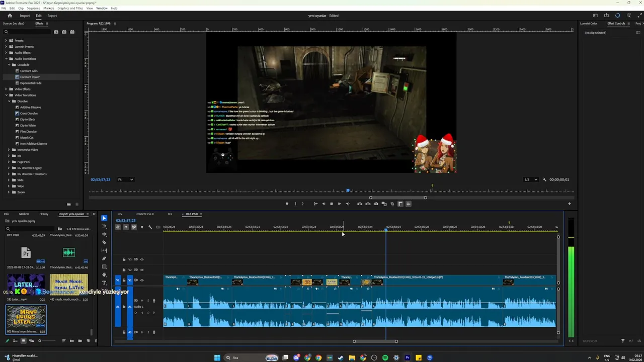Mute the A1 audio track
644x362 pixels.
click(x=142, y=301)
